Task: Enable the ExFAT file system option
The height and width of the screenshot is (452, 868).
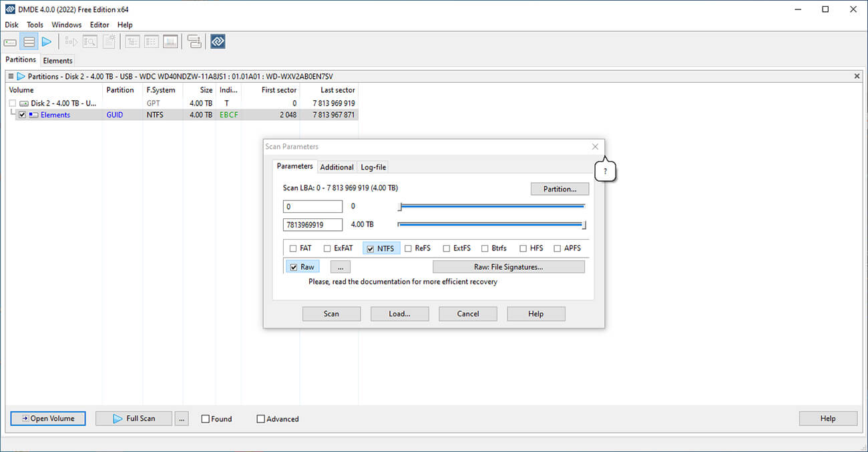Action: 327,248
